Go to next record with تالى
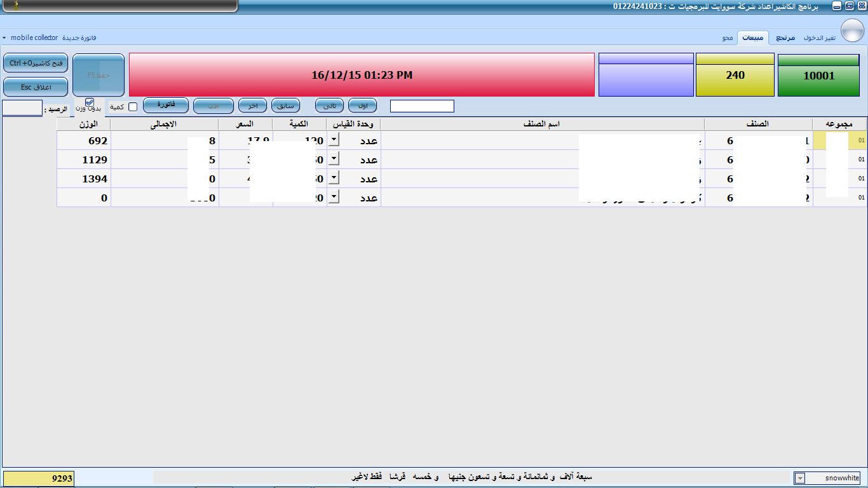The image size is (868, 488). (x=329, y=105)
